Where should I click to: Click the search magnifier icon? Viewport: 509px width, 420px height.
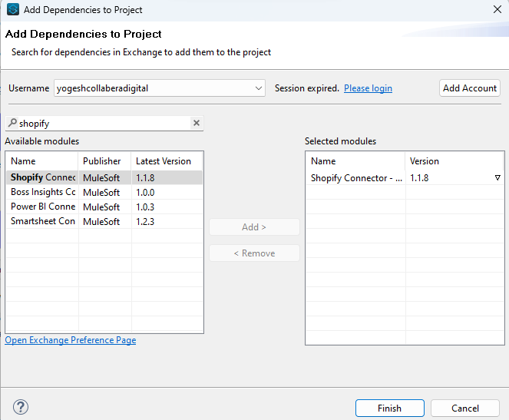pyautogui.click(x=12, y=123)
